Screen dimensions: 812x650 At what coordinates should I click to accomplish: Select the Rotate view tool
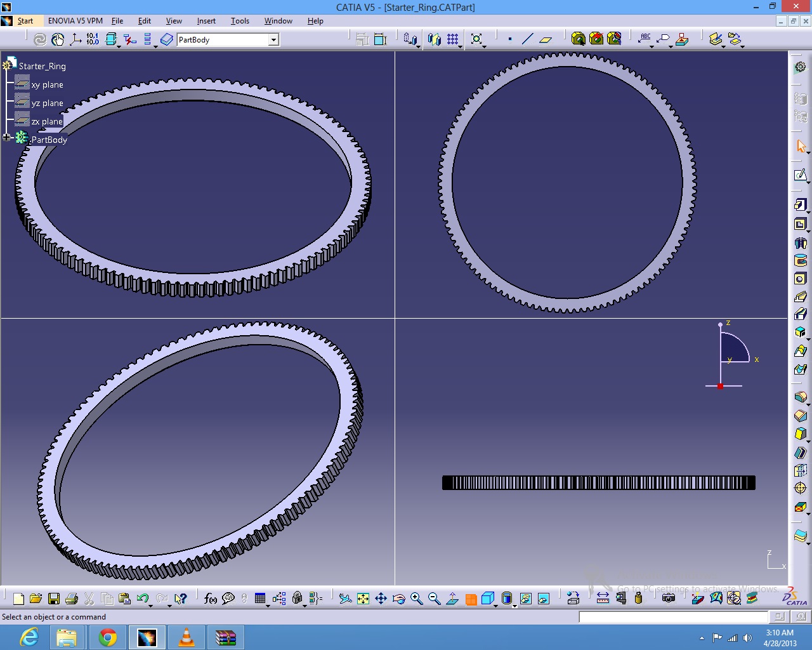(398, 598)
